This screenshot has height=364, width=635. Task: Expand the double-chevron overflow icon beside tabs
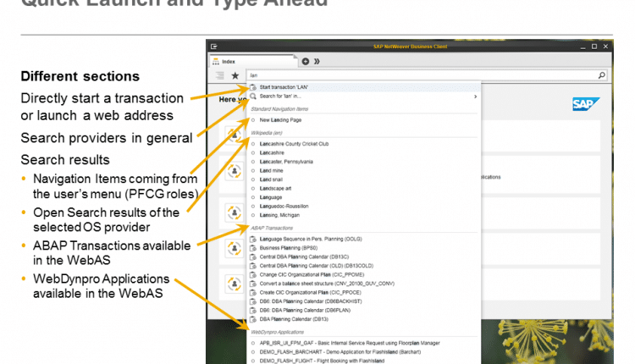(x=317, y=61)
